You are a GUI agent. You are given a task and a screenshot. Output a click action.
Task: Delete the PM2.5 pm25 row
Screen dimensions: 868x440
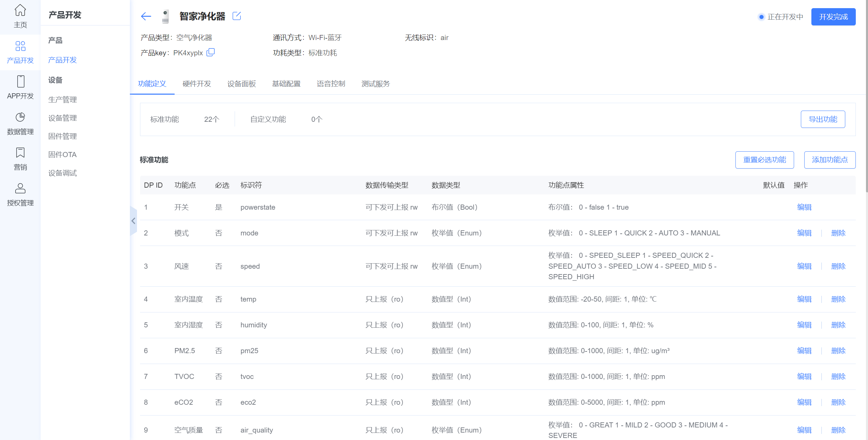click(x=839, y=351)
